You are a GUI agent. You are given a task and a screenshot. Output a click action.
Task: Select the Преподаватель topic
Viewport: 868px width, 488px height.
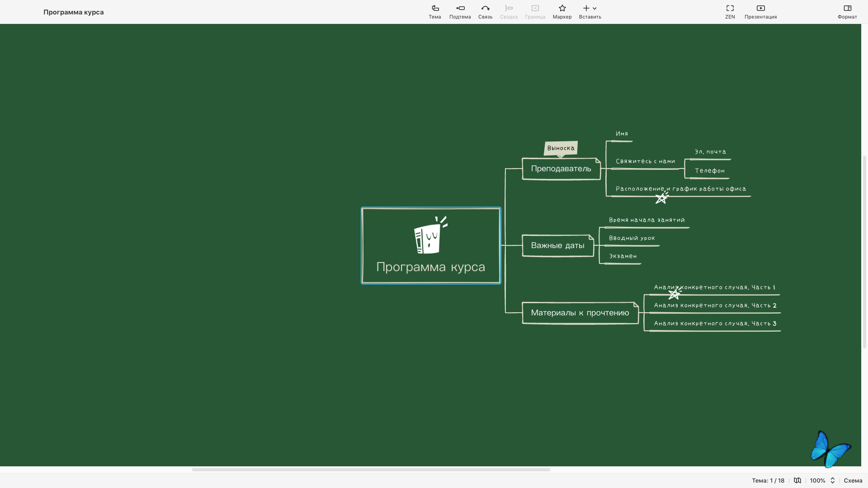pyautogui.click(x=561, y=169)
